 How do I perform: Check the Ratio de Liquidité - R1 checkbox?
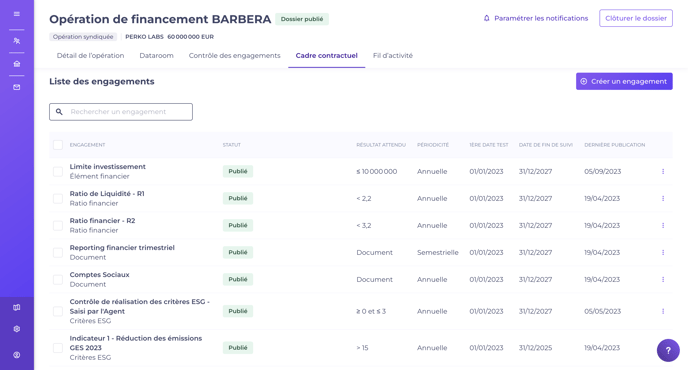[58, 198]
